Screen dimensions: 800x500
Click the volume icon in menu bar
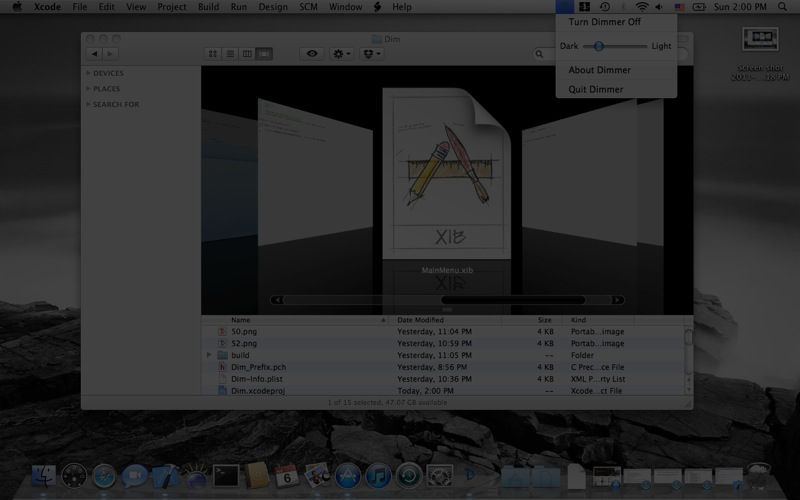point(659,7)
